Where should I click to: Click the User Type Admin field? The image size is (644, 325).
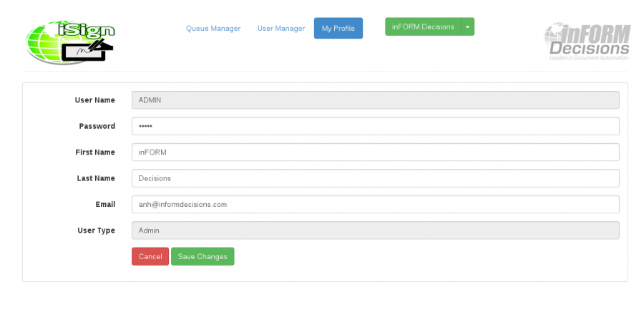point(375,231)
